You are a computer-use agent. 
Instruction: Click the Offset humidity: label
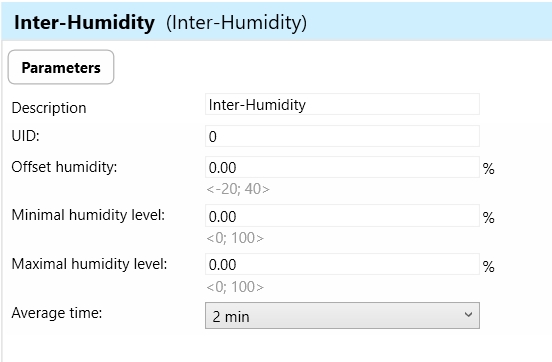click(64, 167)
